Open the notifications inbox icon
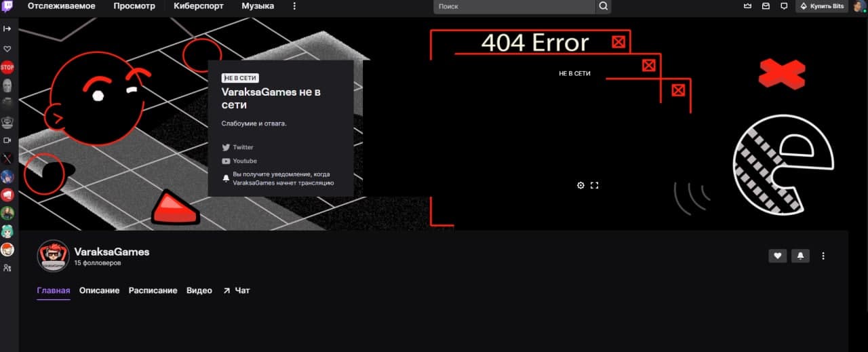 [766, 6]
